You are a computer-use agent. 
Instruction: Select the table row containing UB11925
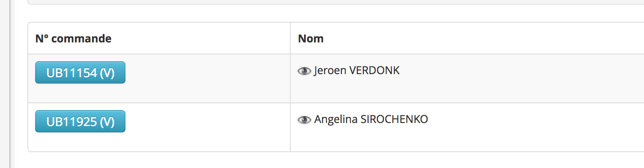pos(336,127)
